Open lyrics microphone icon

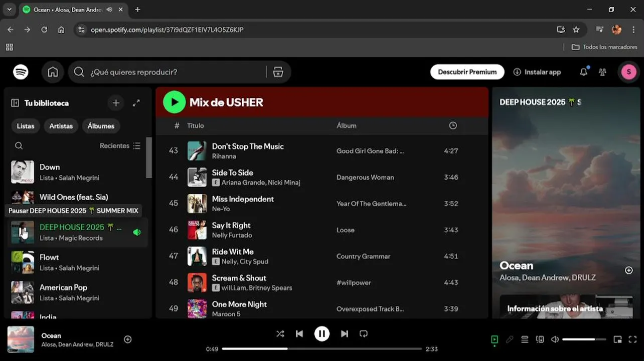pos(510,339)
